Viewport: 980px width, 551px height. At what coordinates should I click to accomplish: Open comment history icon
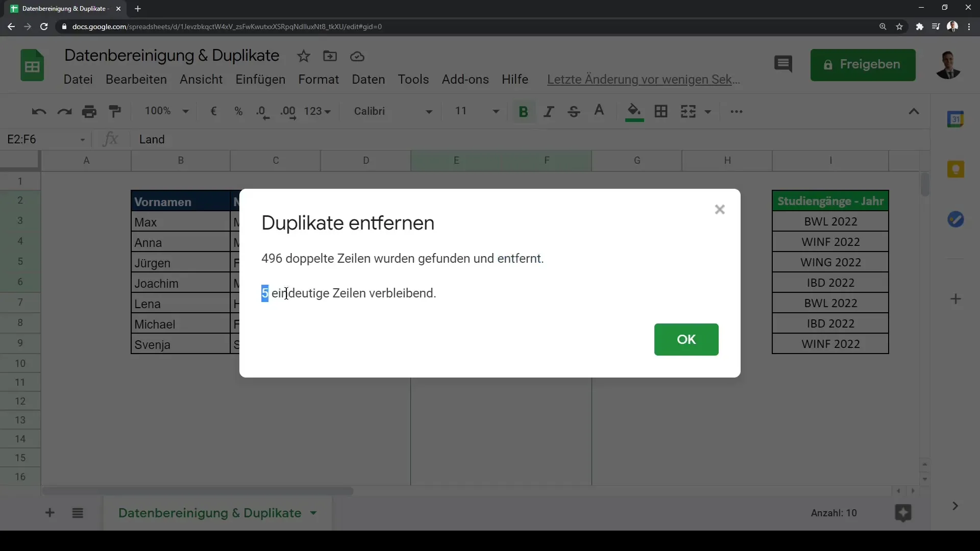[x=783, y=64]
